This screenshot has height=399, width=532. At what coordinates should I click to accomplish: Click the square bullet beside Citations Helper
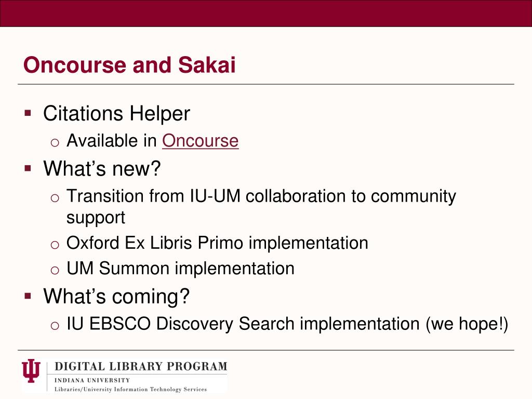click(x=28, y=113)
